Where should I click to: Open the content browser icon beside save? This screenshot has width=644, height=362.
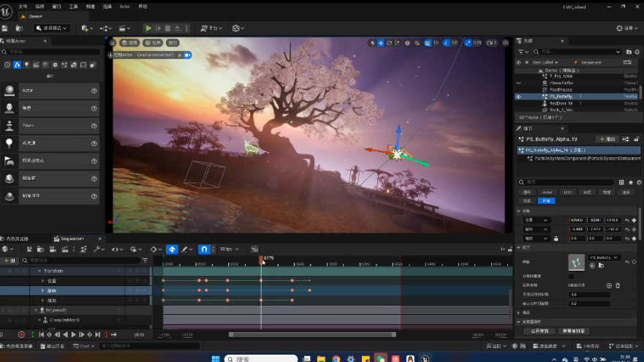[x=19, y=29]
